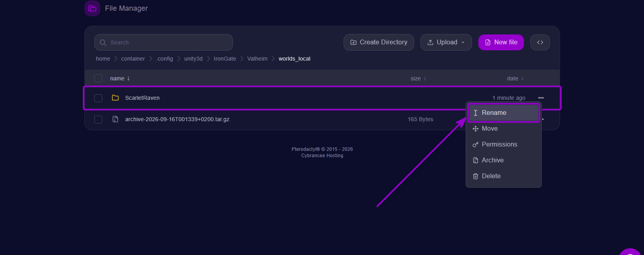644x255 pixels.
Task: Choose Permissions from the context menu
Action: pyautogui.click(x=504, y=145)
